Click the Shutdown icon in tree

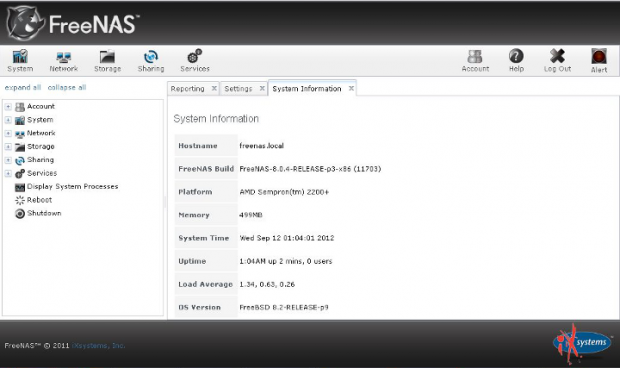[x=20, y=213]
